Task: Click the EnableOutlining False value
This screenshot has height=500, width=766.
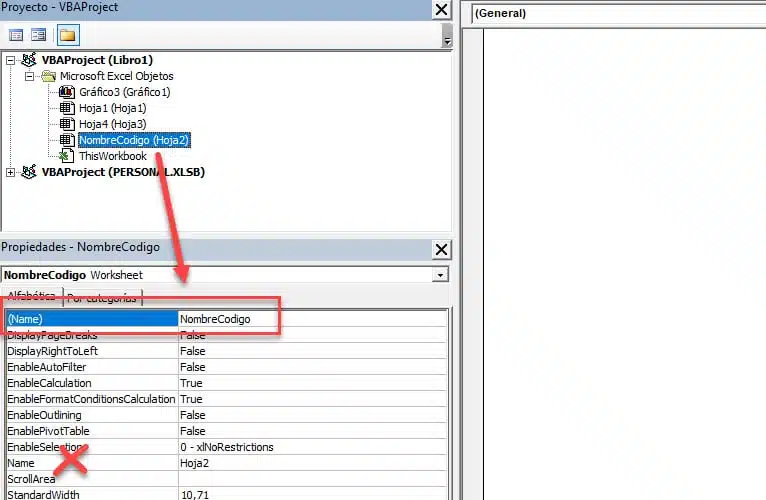Action: [x=313, y=415]
